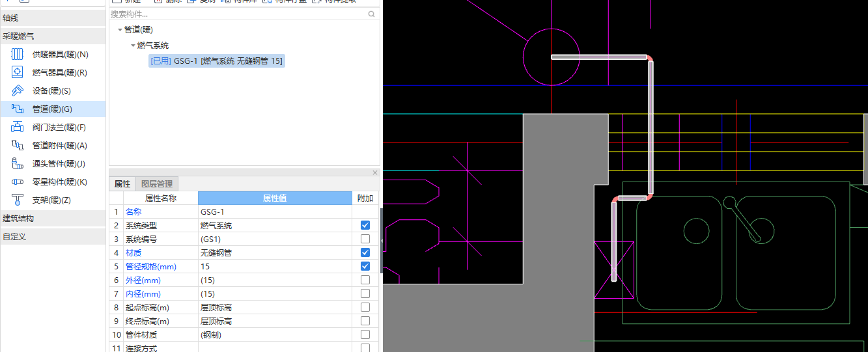Click the 属性名称 column header
This screenshot has width=868, height=352.
pyautogui.click(x=161, y=198)
